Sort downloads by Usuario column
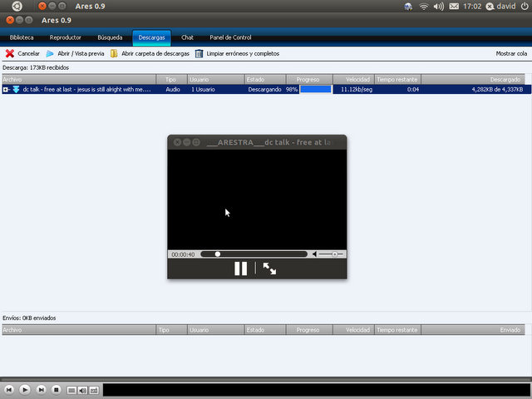The width and height of the screenshot is (532, 399). (x=216, y=80)
